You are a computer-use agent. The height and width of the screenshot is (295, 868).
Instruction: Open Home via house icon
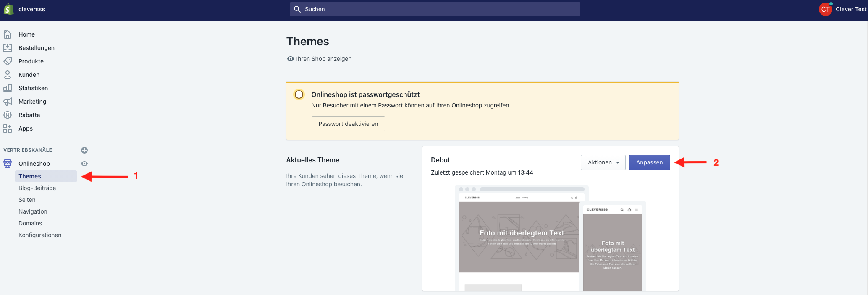8,34
